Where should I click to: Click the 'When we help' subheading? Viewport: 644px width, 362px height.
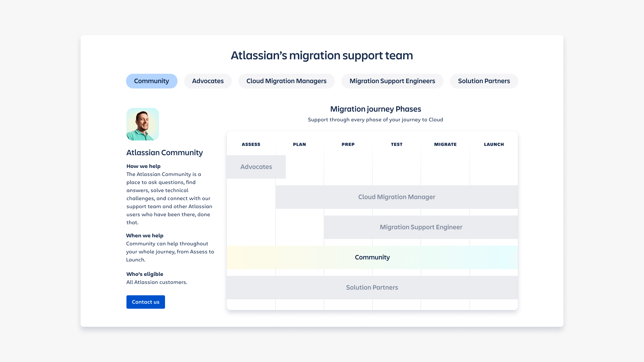coord(145,236)
